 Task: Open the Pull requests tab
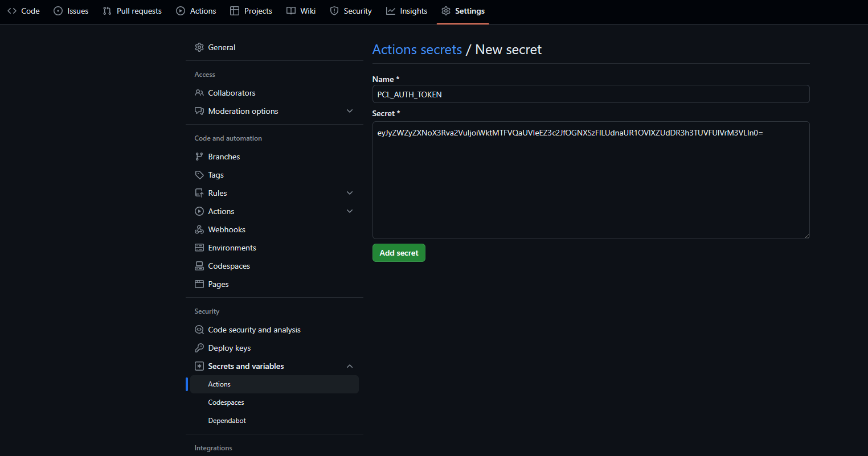tap(132, 11)
